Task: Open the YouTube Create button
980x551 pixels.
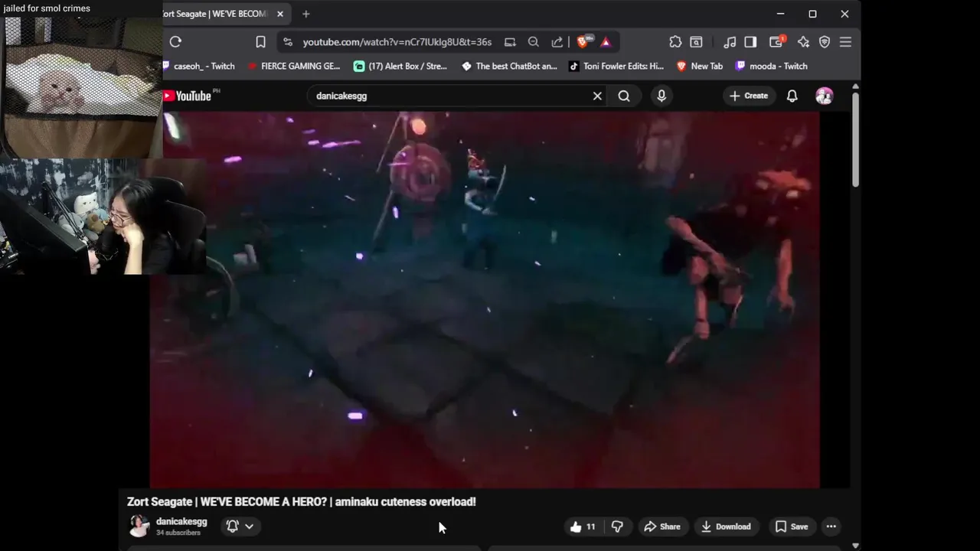Action: tap(749, 96)
